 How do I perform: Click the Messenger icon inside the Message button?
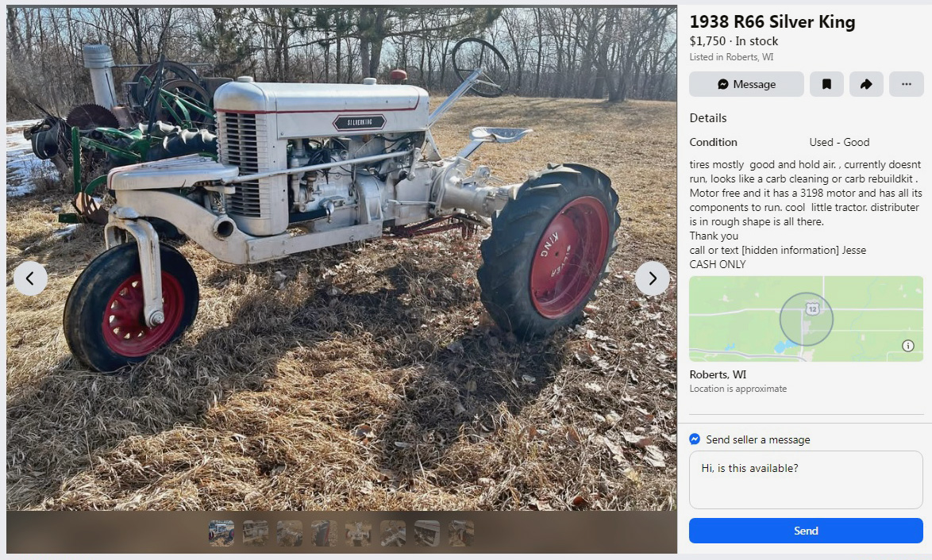coord(722,84)
